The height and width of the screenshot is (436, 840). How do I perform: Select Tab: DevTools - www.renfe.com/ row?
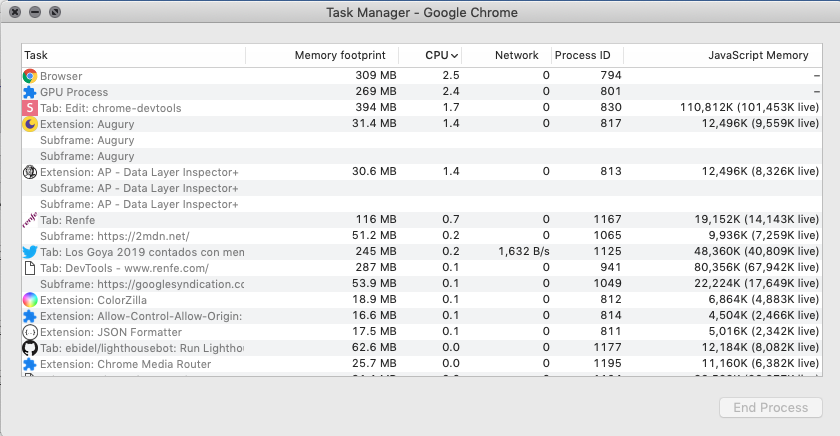(422, 268)
